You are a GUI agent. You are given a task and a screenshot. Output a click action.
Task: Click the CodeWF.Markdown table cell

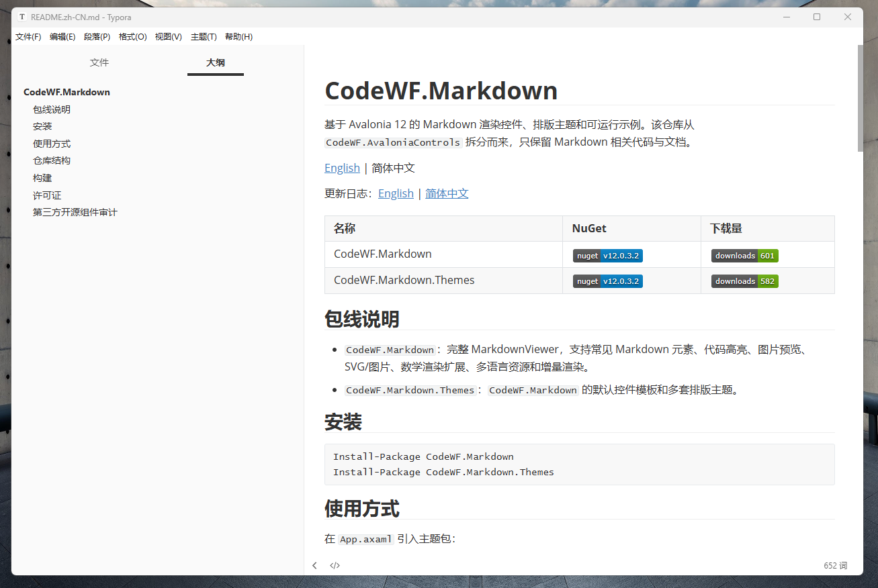[x=443, y=254]
